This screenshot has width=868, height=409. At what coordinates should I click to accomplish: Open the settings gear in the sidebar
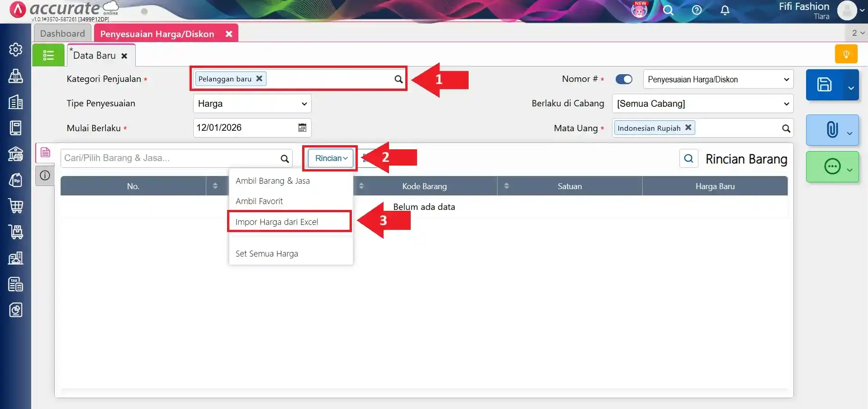[16, 49]
